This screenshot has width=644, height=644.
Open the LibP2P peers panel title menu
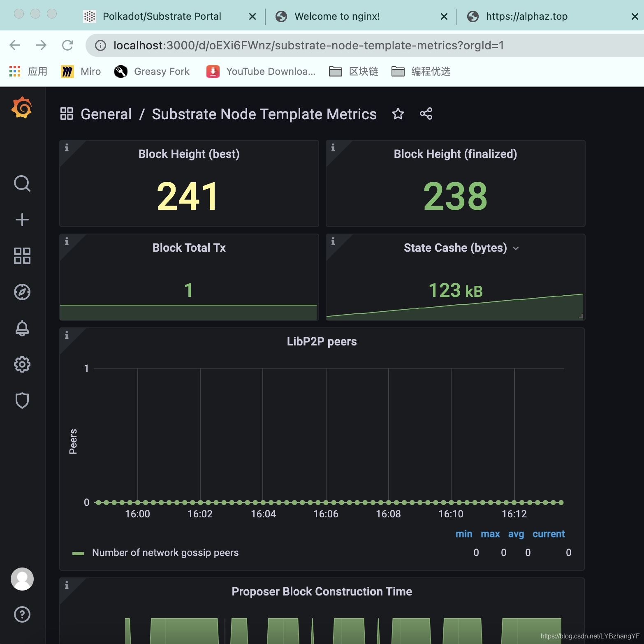tap(322, 341)
